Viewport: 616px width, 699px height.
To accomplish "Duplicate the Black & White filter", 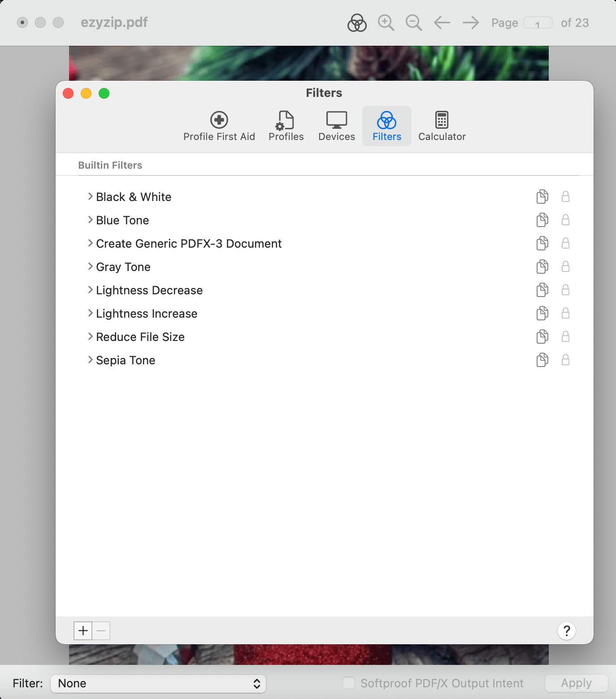I will point(542,197).
